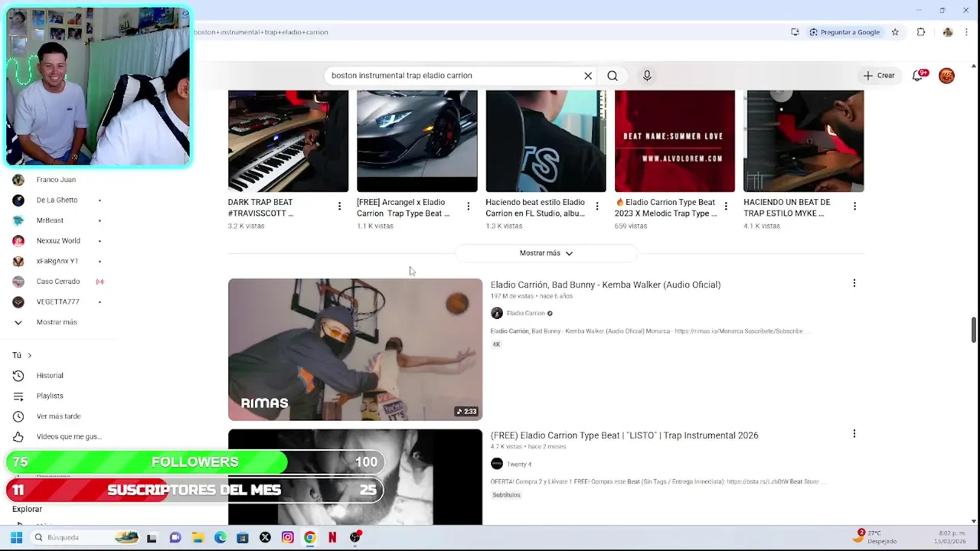Viewport: 980px width, 551px height.
Task: Click the page vertical scrollbar thumb
Action: [974, 330]
